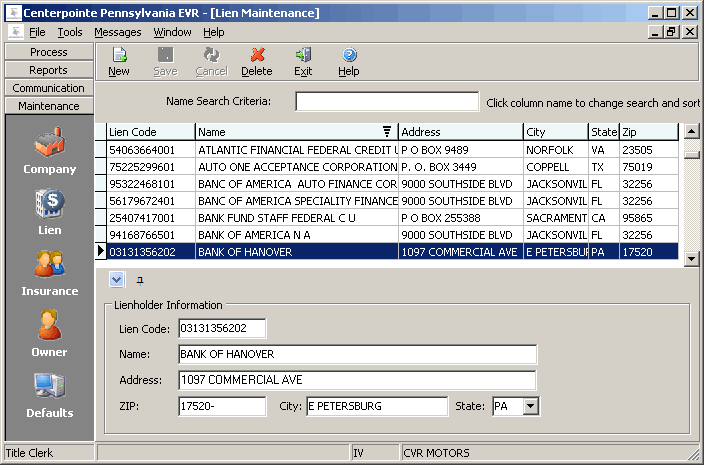Click the row selector for BANK OF HANOVER
The width and height of the screenshot is (704, 465).
101,252
